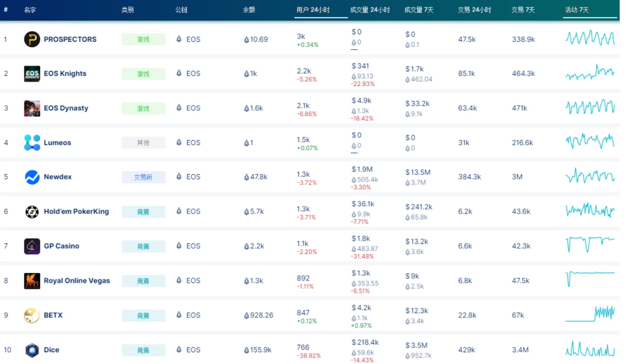The height and width of the screenshot is (364, 626).
Task: Sort table by 类别 column
Action: [127, 9]
